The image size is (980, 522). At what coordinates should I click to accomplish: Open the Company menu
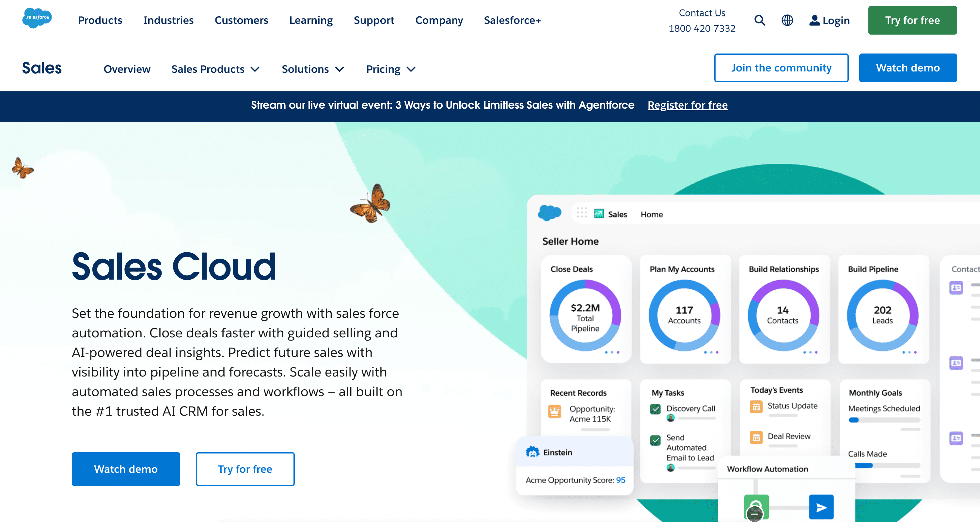click(x=439, y=20)
